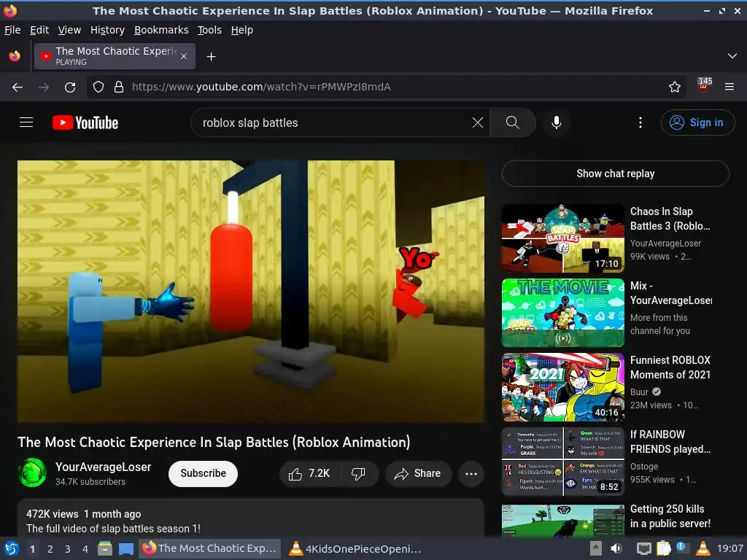The width and height of the screenshot is (747, 560).
Task: Open If RAINBOW FRIENDS played title
Action: click(x=670, y=441)
